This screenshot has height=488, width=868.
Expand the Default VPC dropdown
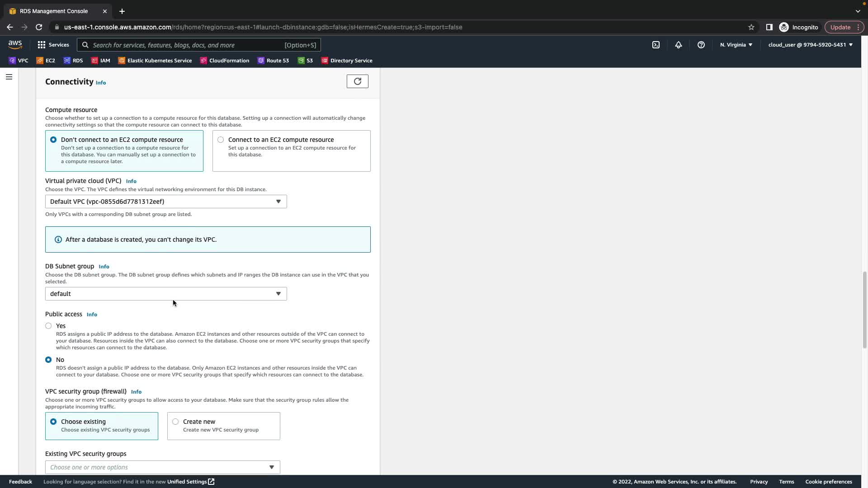(x=165, y=202)
